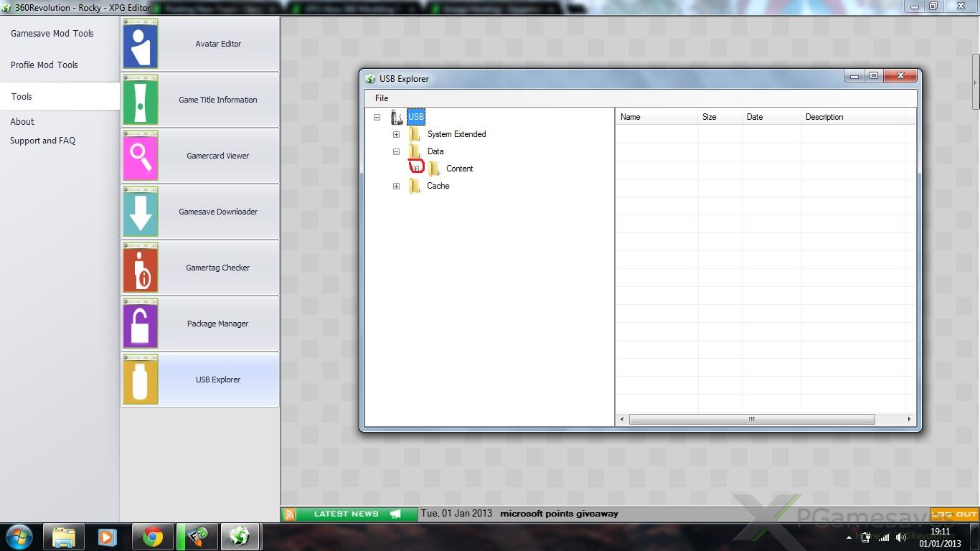Select the Profile Mod Tools tab

tap(44, 65)
